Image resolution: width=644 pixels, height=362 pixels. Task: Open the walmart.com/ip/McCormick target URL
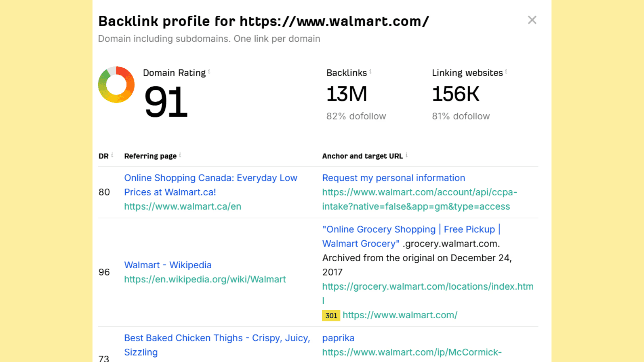pyautogui.click(x=412, y=352)
